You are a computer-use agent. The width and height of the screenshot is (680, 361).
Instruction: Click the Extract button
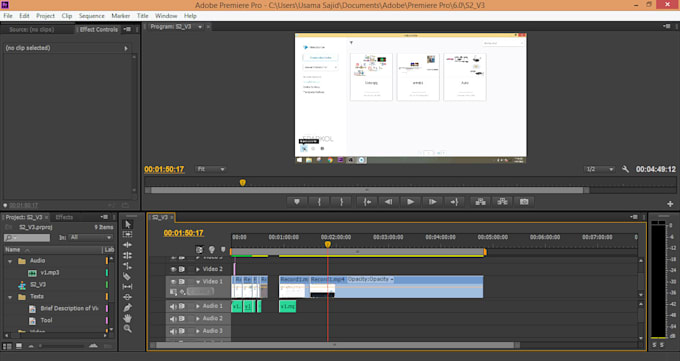(x=502, y=202)
